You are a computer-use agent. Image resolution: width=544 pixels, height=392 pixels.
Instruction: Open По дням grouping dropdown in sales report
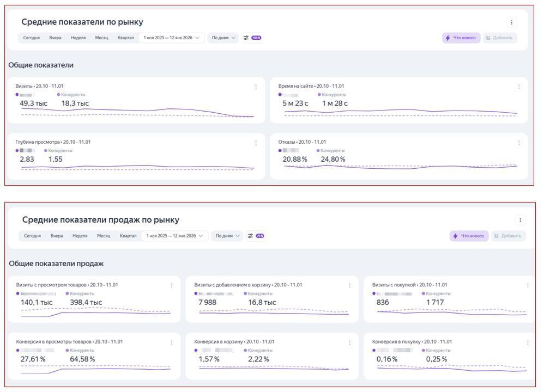227,236
